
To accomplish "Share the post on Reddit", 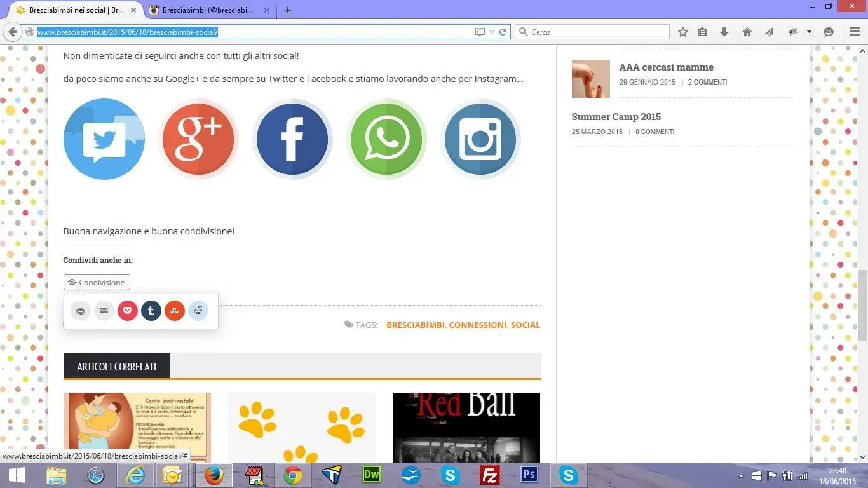I will pyautogui.click(x=198, y=311).
